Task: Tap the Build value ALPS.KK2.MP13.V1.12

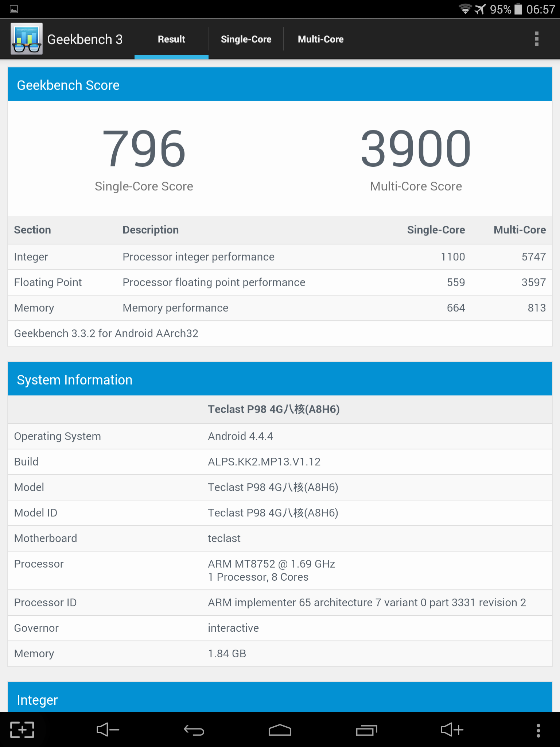Action: click(264, 462)
